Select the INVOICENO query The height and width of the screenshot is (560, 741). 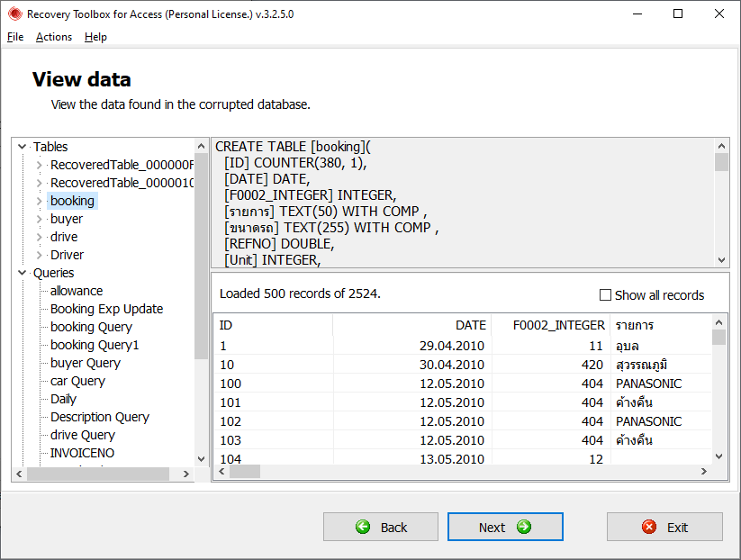point(82,453)
